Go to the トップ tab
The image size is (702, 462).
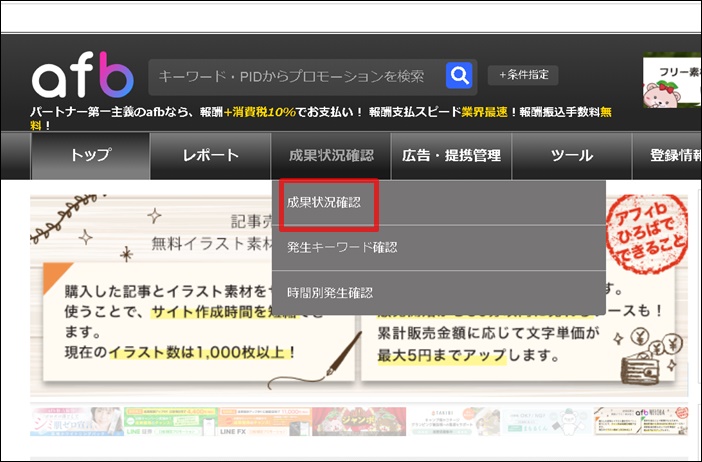[90, 155]
